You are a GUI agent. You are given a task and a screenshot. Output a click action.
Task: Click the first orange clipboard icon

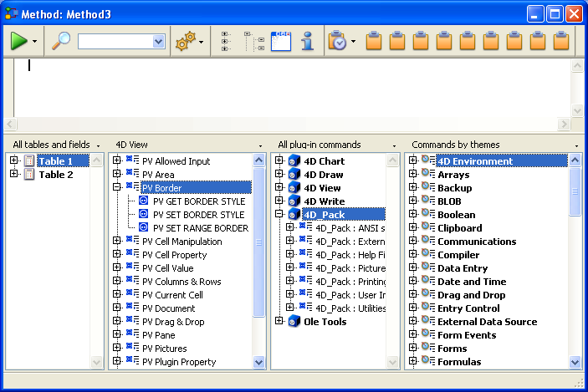click(375, 41)
